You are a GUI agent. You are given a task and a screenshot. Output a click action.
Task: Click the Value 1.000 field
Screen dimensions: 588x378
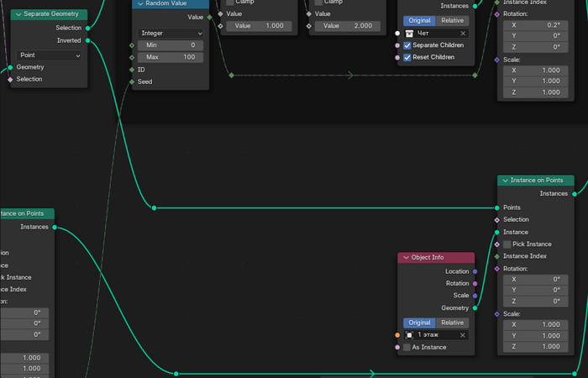point(259,26)
